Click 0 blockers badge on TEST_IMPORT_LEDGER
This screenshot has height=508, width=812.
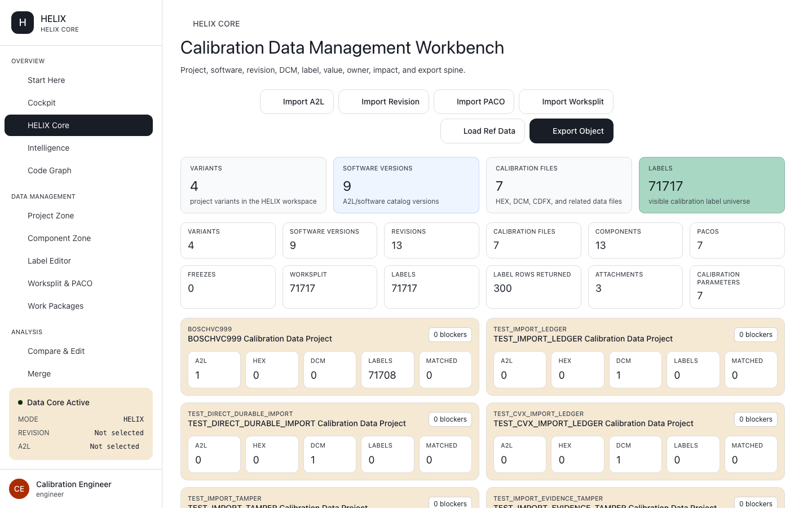[756, 335]
